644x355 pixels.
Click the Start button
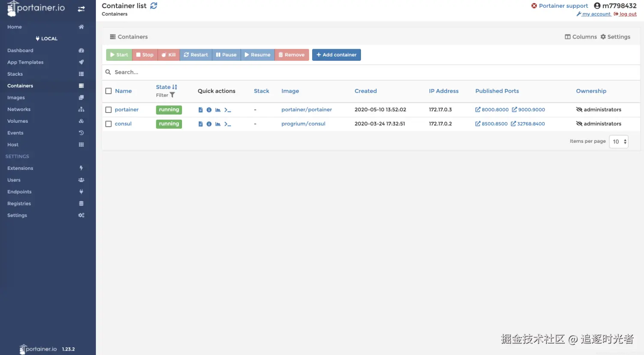pos(119,55)
